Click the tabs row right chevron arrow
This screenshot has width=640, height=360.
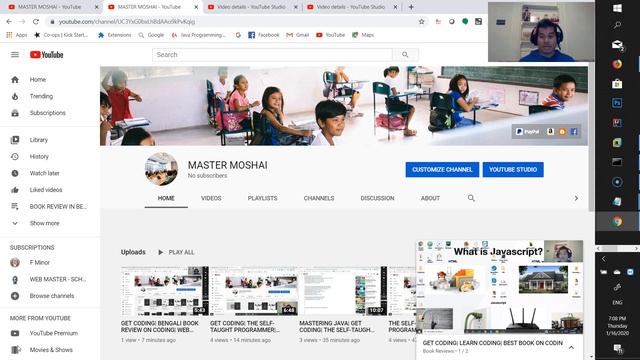coord(576,198)
